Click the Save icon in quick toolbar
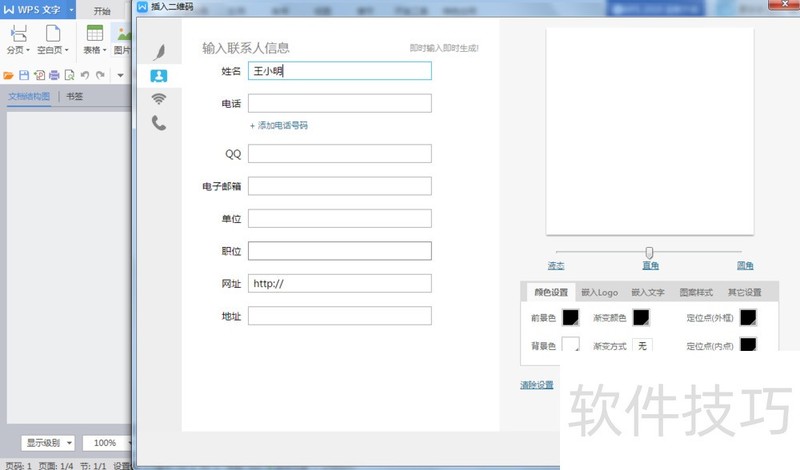800x470 pixels. (x=24, y=75)
